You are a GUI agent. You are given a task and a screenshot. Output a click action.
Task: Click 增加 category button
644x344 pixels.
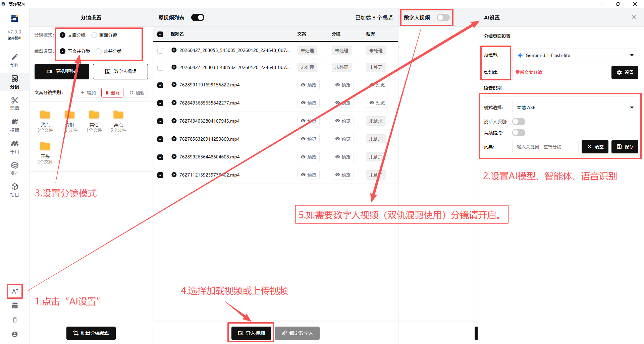(x=88, y=93)
